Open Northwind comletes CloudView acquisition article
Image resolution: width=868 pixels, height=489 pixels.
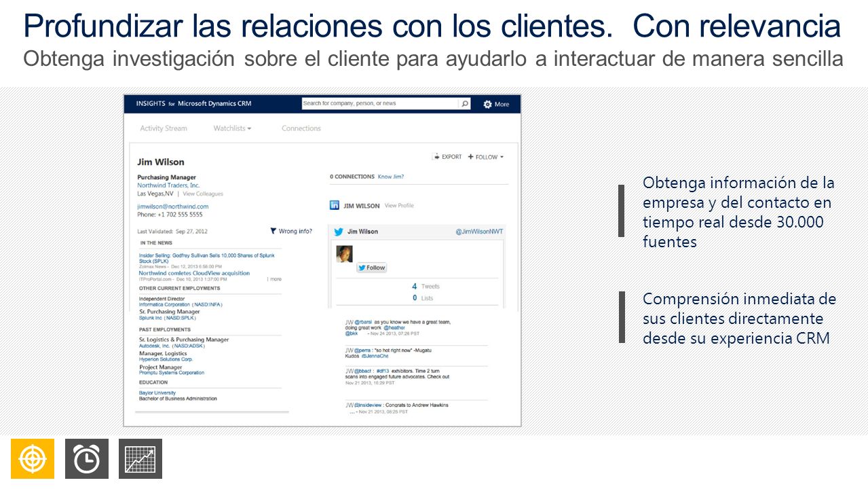tap(194, 273)
